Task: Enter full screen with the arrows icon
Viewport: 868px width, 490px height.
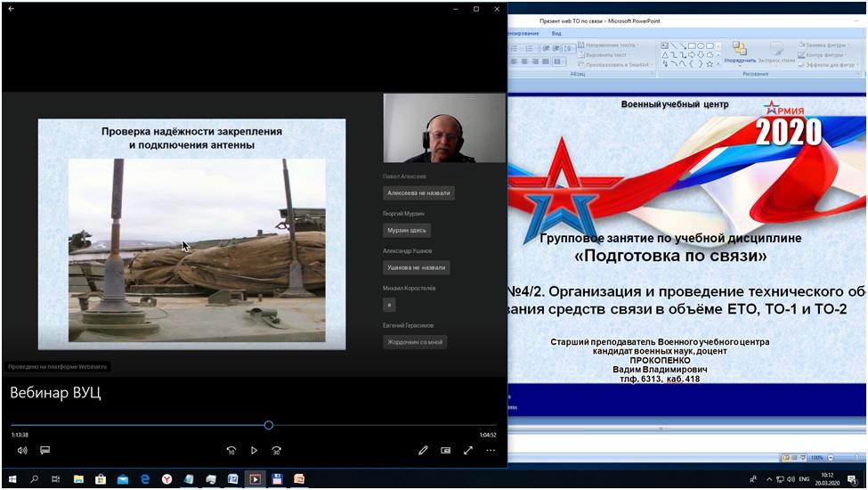Action: (468, 451)
